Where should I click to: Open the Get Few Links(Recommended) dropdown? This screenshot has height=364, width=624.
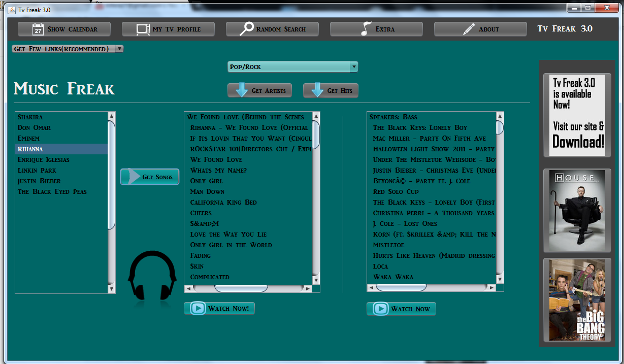68,49
